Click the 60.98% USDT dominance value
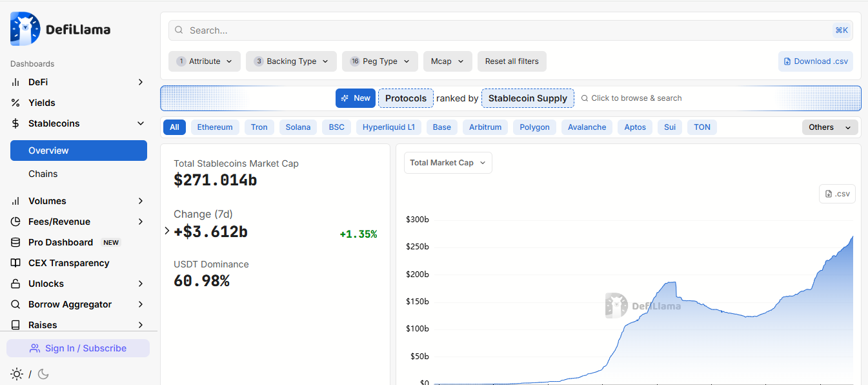Viewport: 868px width, 385px height. pos(201,281)
